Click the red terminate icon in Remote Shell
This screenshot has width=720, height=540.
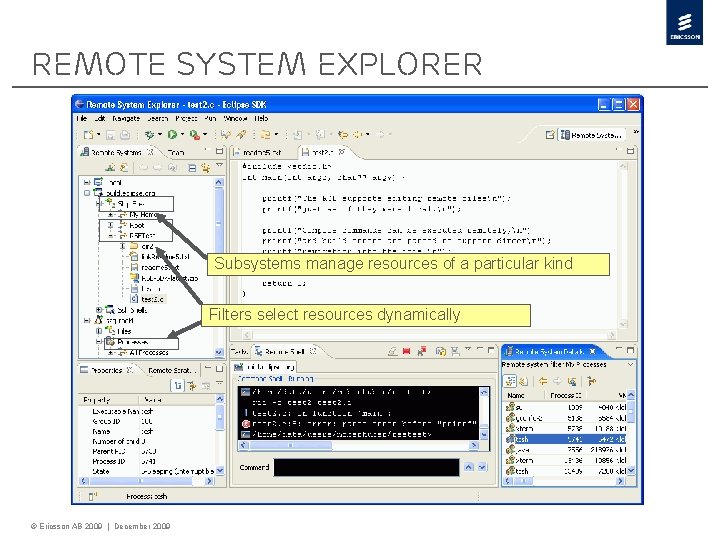point(406,351)
